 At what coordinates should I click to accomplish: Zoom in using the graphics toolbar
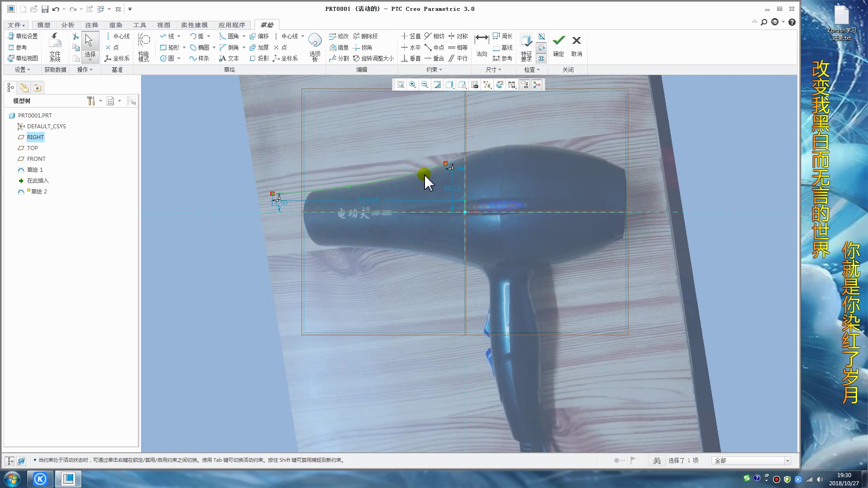(x=412, y=85)
